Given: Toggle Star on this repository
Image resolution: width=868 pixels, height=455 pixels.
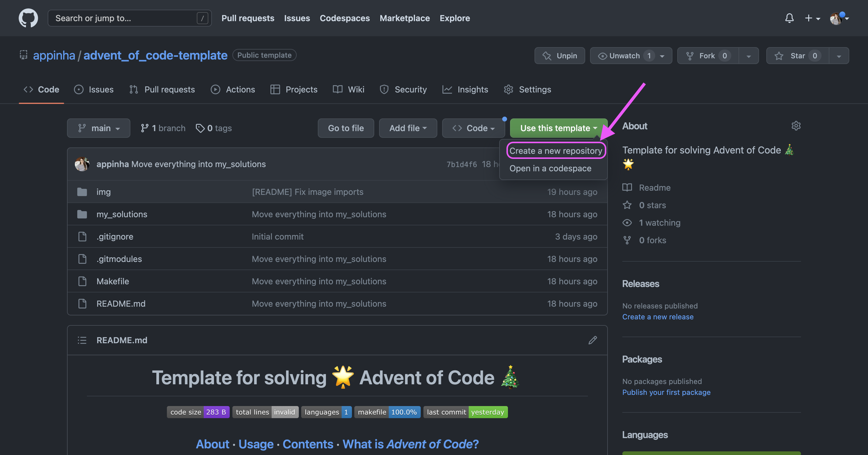Looking at the screenshot, I should [797, 56].
